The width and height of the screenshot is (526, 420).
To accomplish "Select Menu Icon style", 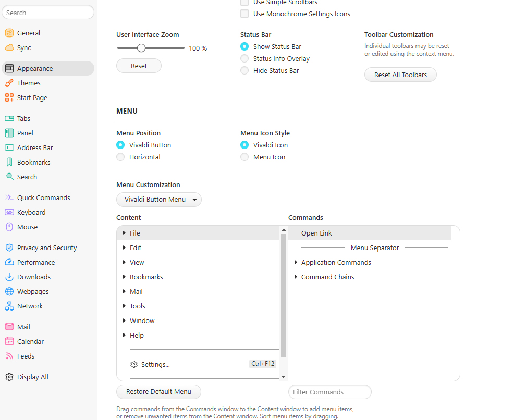I will [x=244, y=157].
